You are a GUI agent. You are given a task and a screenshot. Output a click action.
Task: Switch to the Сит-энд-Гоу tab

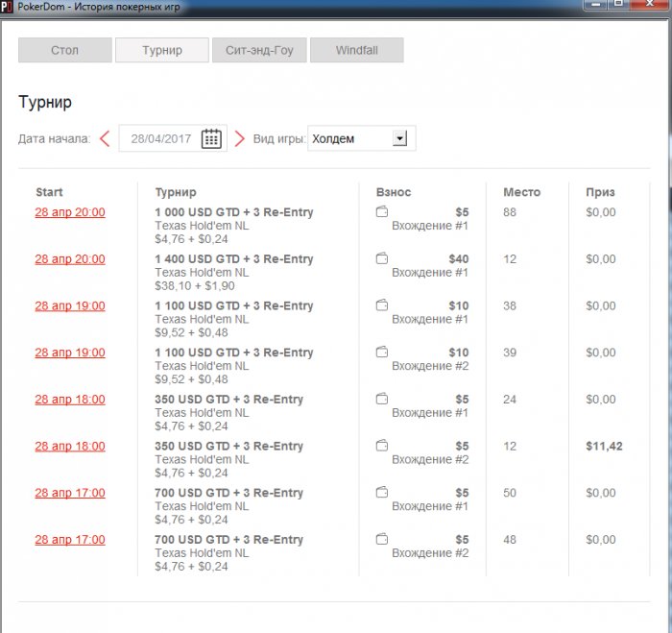tap(259, 50)
